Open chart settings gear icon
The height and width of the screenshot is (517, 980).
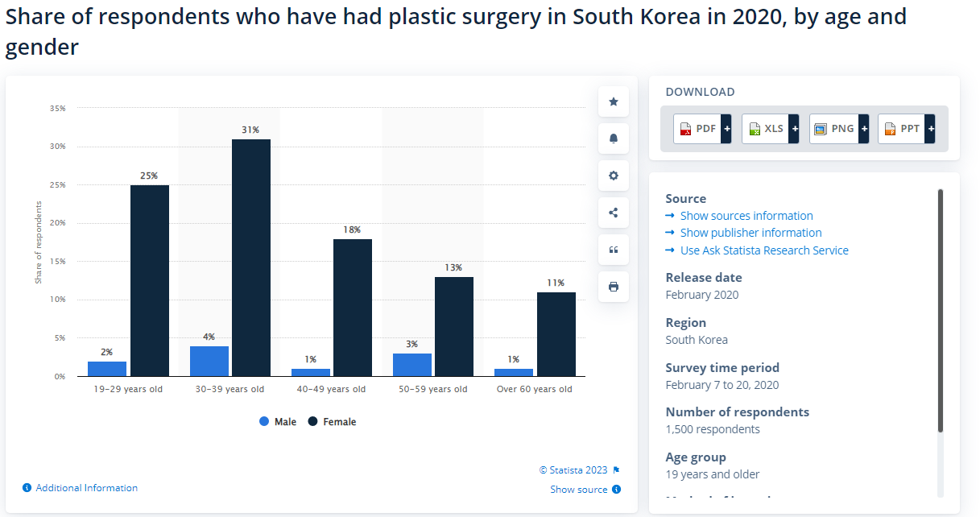click(614, 176)
